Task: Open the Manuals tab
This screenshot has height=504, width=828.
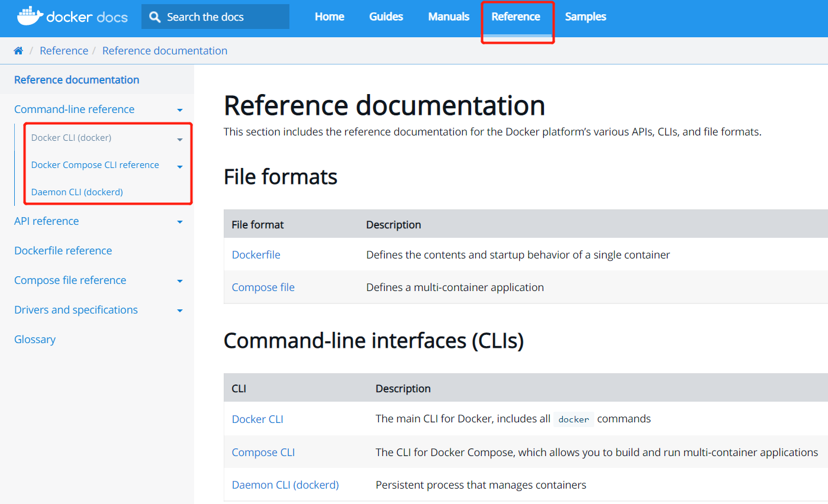Action: [449, 17]
